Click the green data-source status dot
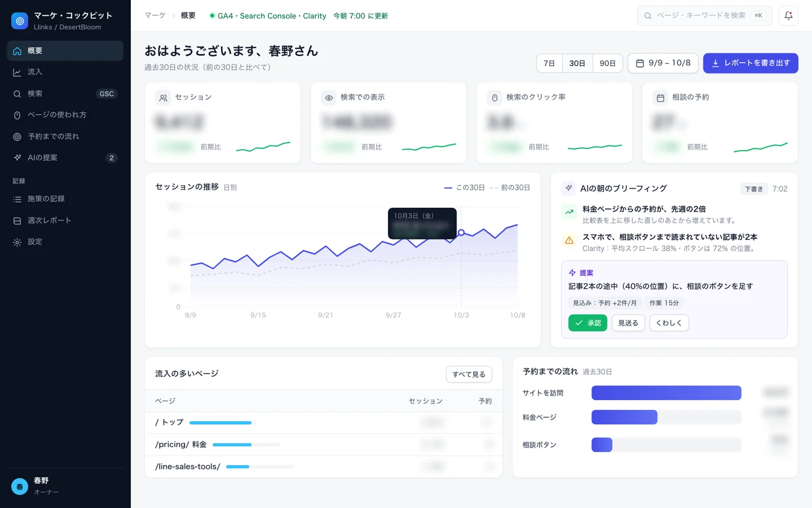Screen dimensions: 812x508 (x=212, y=16)
